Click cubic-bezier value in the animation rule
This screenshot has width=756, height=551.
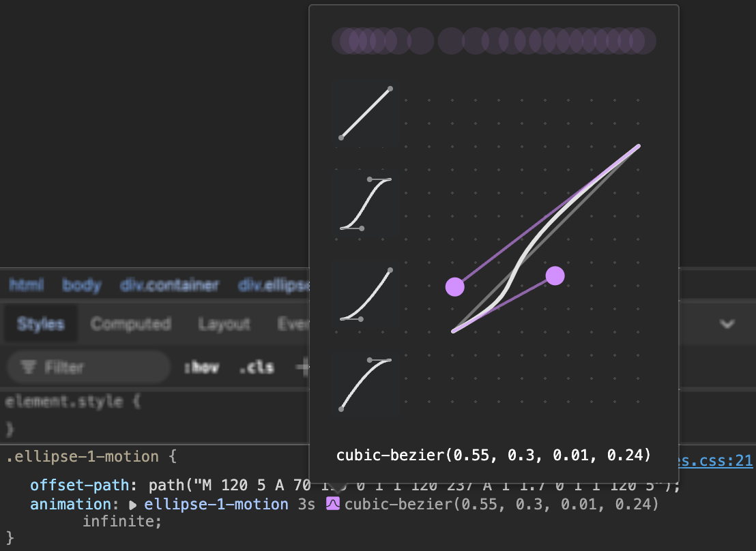pos(501,504)
